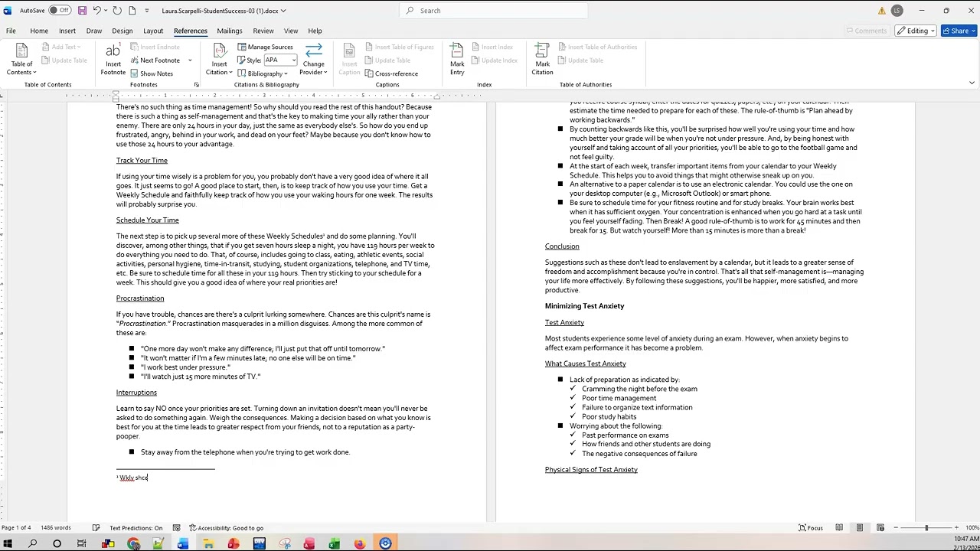Switch to the Layout tab
The height and width of the screenshot is (551, 980).
pyautogui.click(x=153, y=31)
